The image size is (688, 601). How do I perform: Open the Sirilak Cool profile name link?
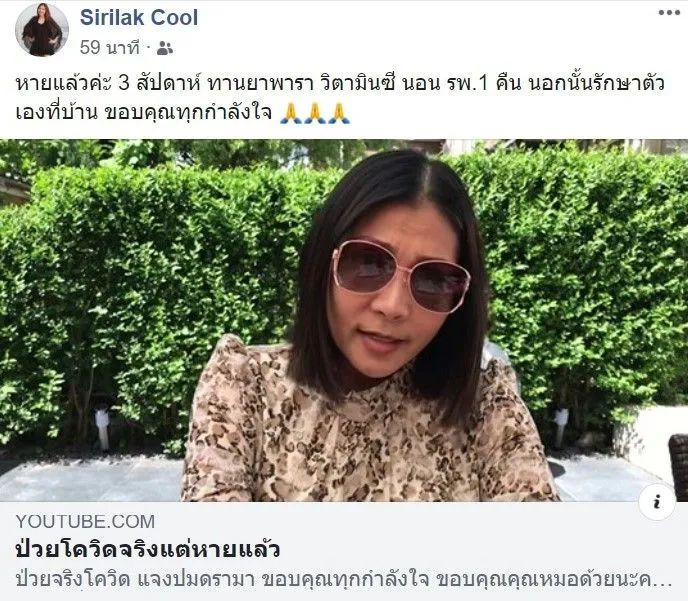(139, 18)
